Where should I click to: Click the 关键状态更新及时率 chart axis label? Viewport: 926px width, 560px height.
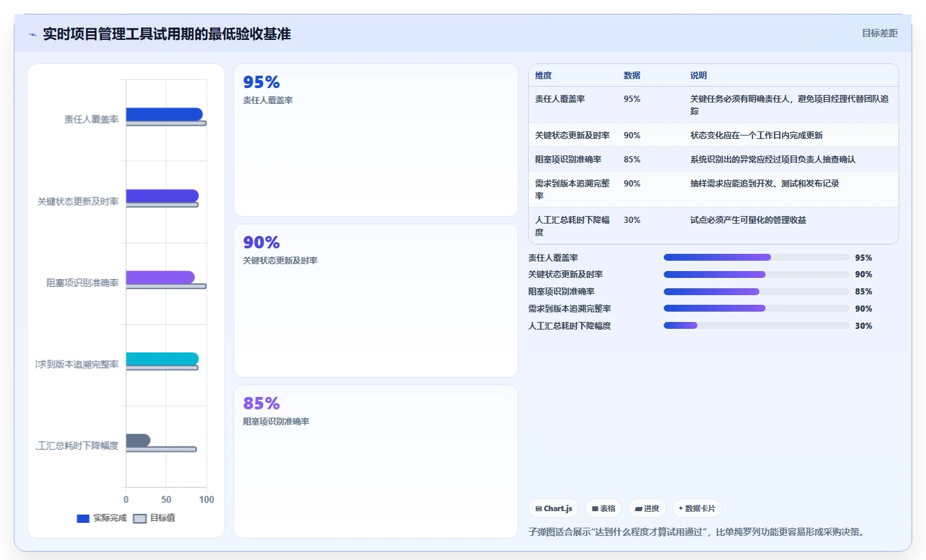click(x=78, y=202)
